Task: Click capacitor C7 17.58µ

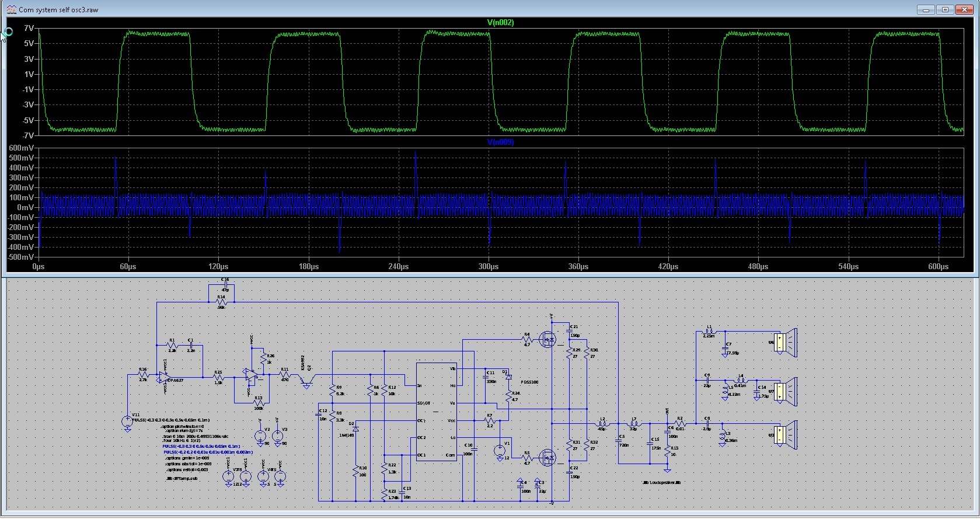Action: point(726,349)
